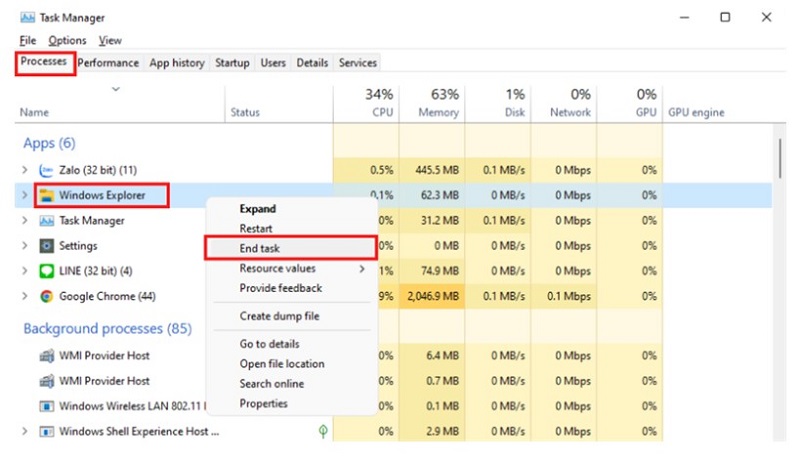This screenshot has height=459, width=800.
Task: Expand the Google Chrome process group
Action: pos(24,296)
